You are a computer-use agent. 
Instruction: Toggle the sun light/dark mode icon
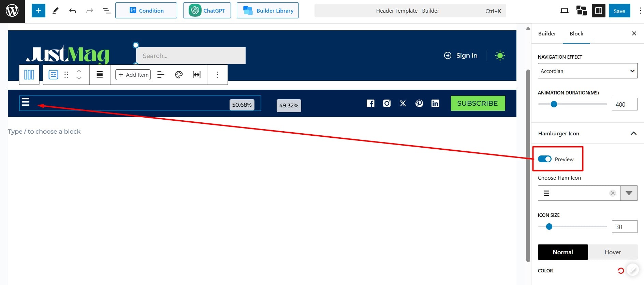click(500, 56)
